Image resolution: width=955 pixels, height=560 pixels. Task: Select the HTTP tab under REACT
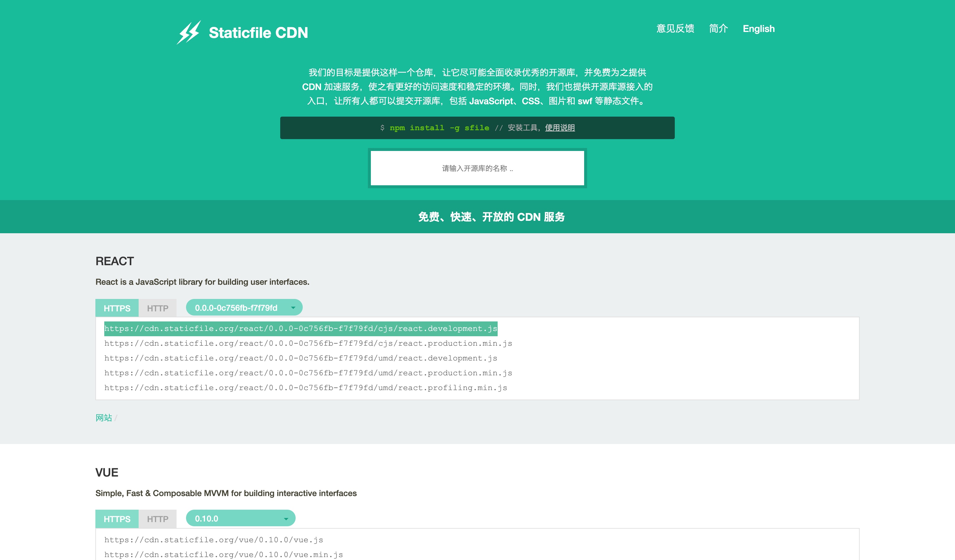(x=158, y=308)
